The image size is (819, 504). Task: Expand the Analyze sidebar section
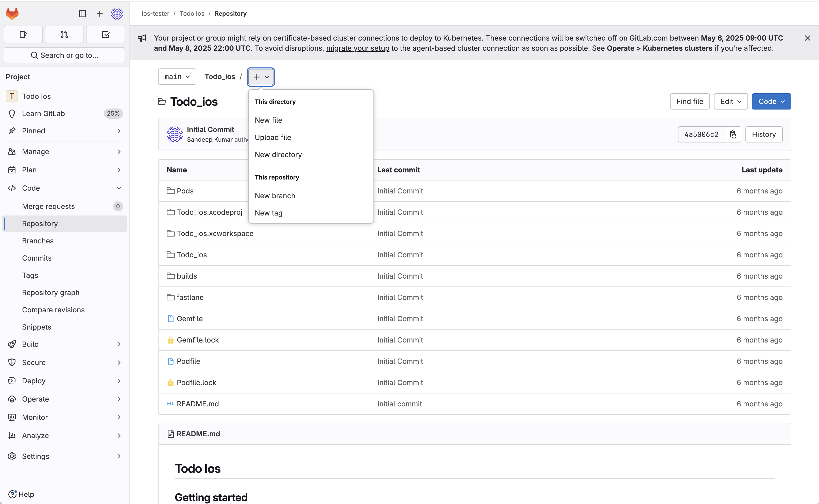point(64,436)
